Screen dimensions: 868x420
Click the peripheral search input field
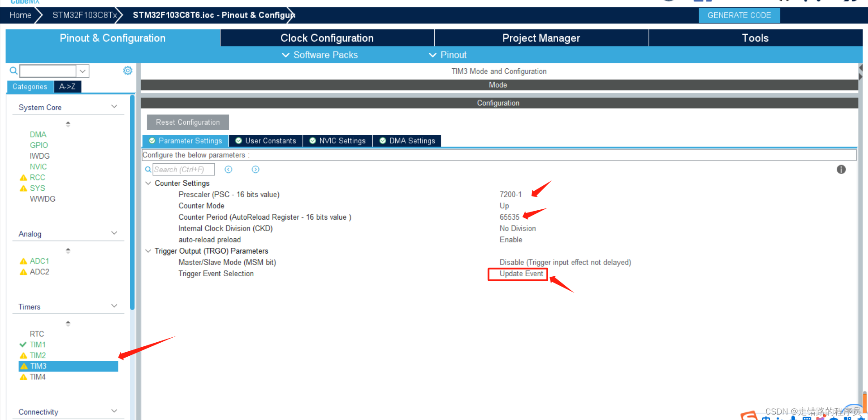coord(48,71)
